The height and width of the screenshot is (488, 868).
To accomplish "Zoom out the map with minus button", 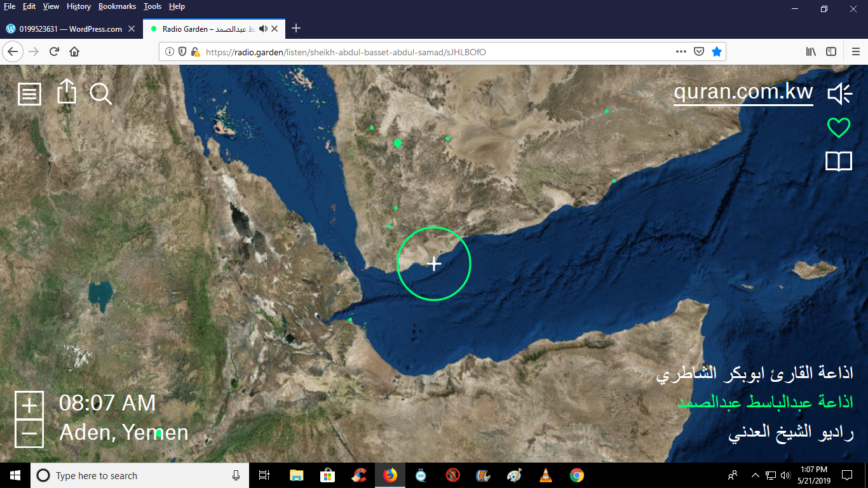I will pyautogui.click(x=29, y=434).
